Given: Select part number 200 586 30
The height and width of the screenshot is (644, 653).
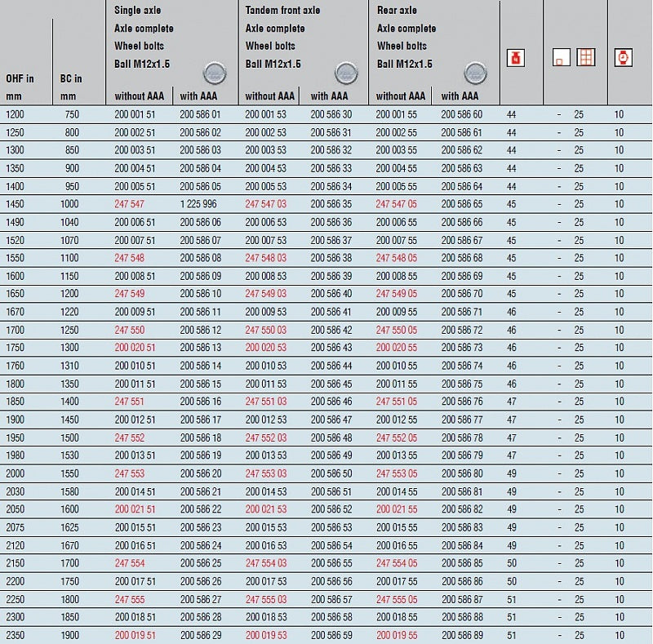Looking at the screenshot, I should tap(331, 114).
